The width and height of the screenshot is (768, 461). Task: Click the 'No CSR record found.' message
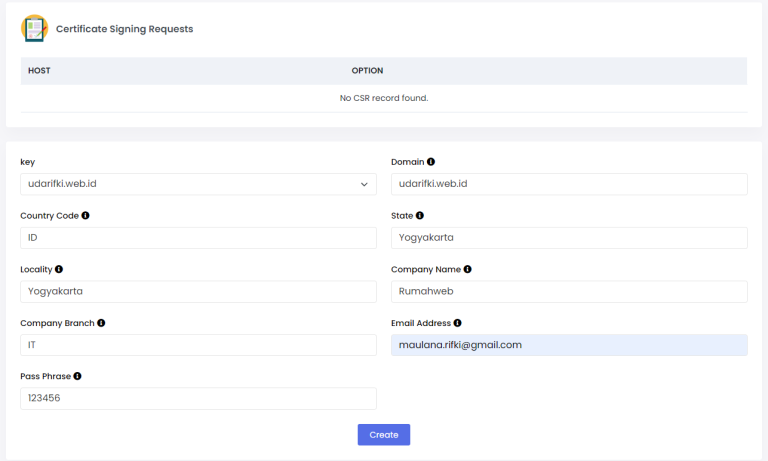[384, 98]
